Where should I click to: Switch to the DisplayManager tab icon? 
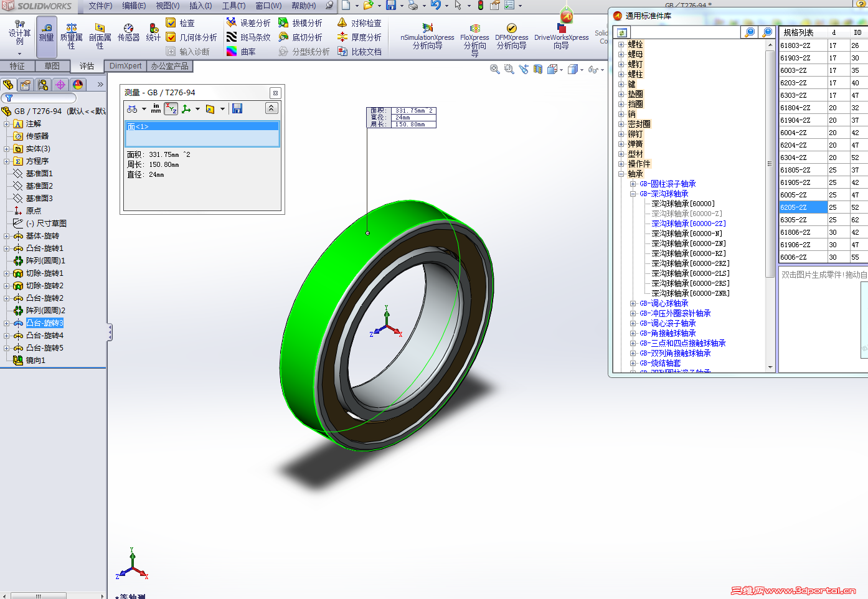point(78,85)
